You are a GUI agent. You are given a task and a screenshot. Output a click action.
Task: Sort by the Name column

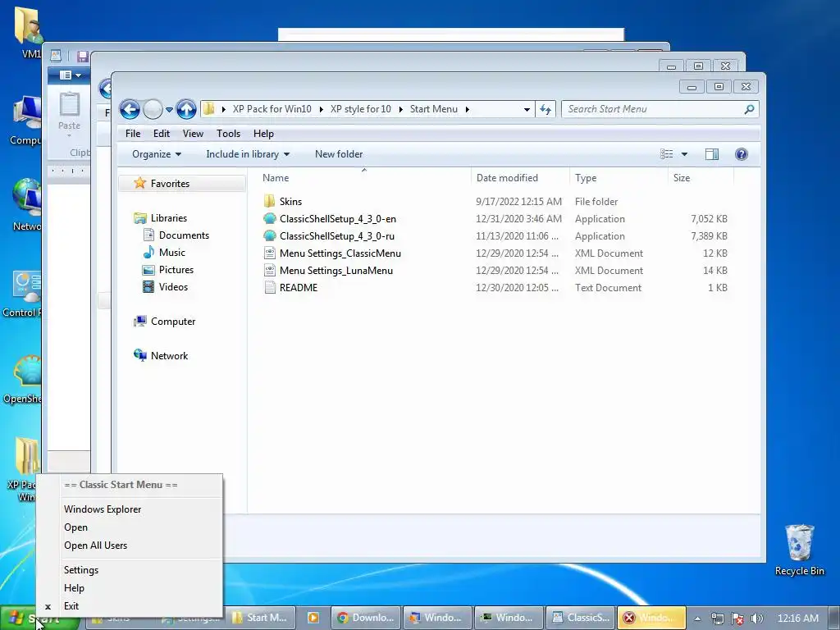tap(364, 178)
